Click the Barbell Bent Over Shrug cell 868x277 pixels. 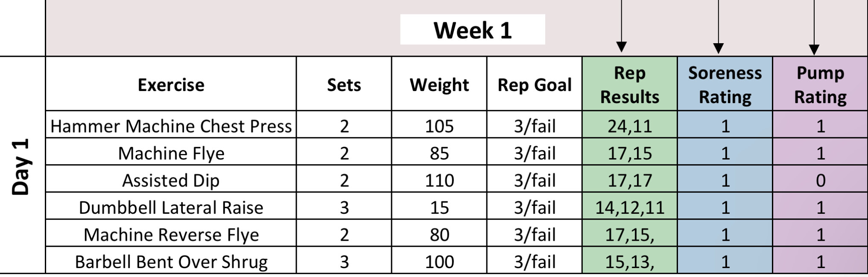pyautogui.click(x=171, y=262)
